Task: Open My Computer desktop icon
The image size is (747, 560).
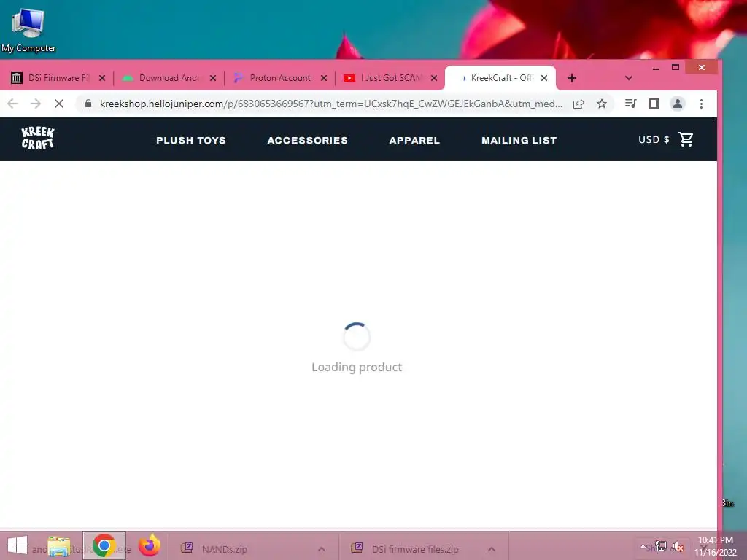Action: [28, 30]
